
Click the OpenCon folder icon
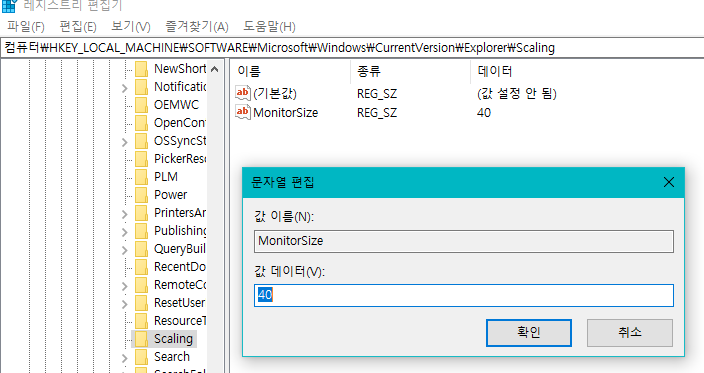(141, 123)
